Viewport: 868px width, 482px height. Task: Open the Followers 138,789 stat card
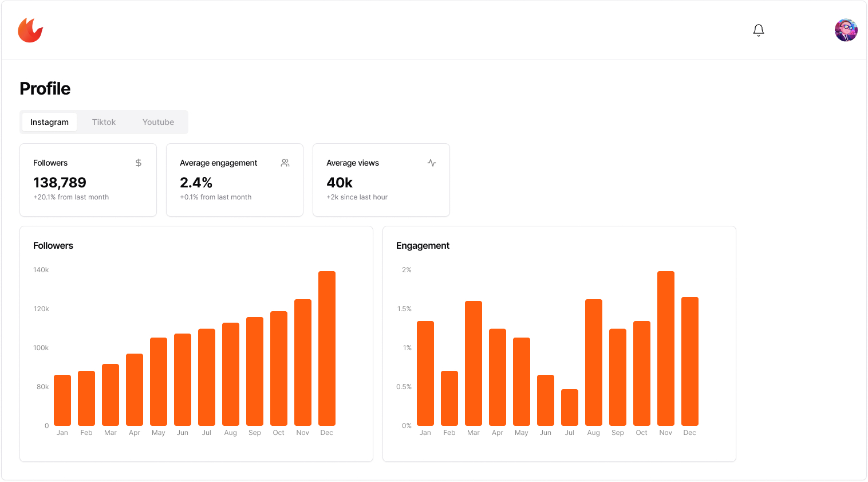click(x=88, y=180)
